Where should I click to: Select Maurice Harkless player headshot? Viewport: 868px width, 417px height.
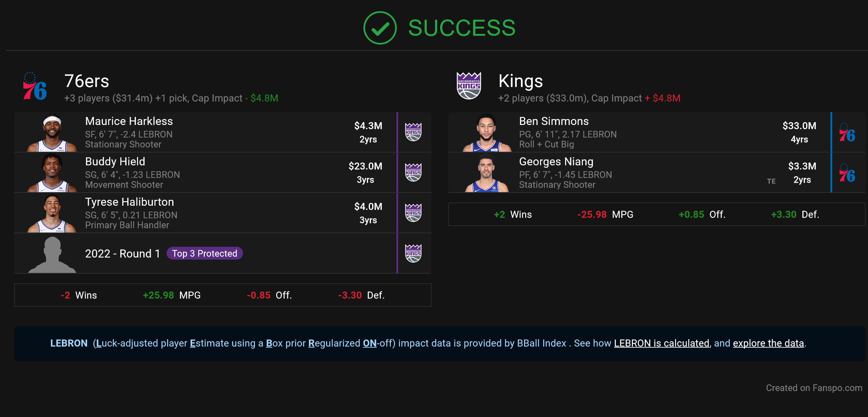(x=52, y=133)
